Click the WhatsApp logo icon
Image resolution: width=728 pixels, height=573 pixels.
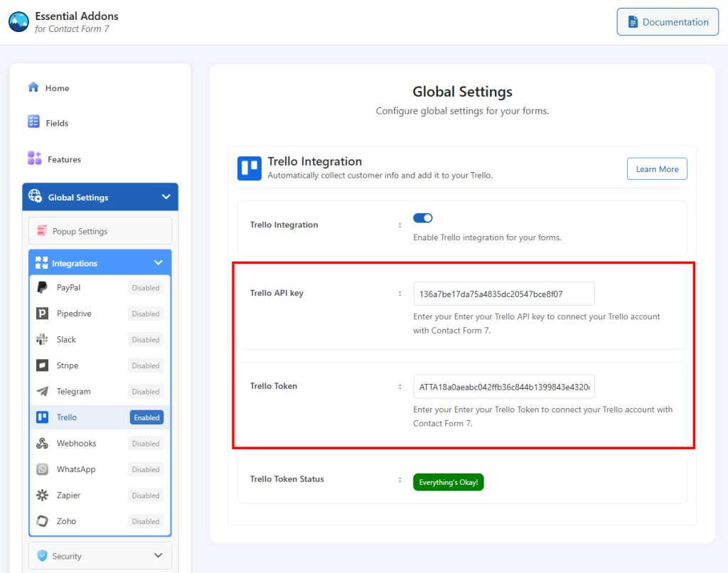click(x=42, y=469)
